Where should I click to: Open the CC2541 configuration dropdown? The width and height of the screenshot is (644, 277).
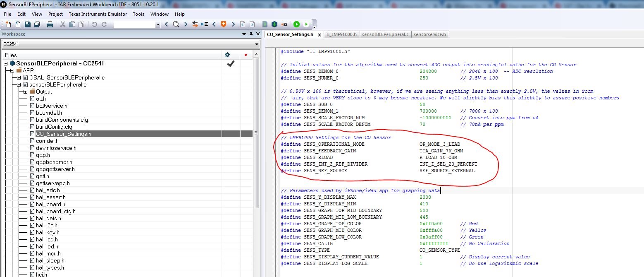coord(257,44)
